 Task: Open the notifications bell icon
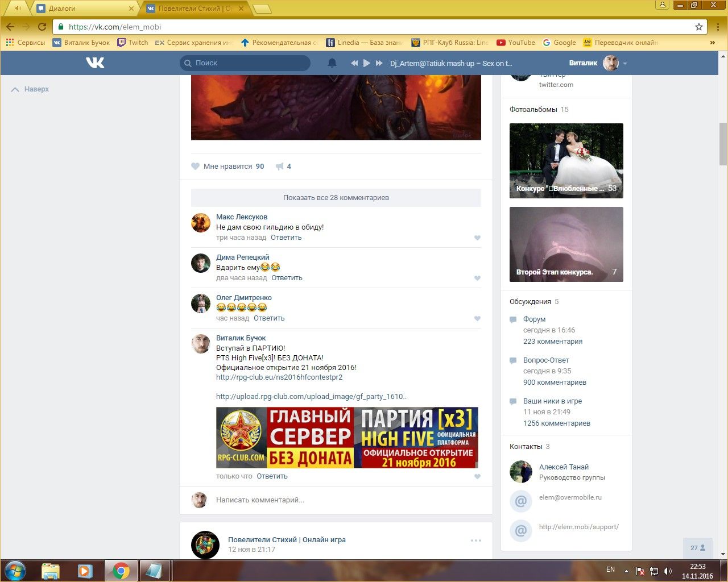(x=332, y=63)
